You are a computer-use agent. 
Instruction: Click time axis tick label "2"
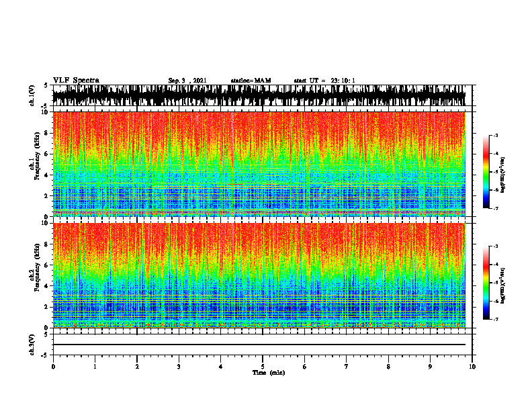137,367
